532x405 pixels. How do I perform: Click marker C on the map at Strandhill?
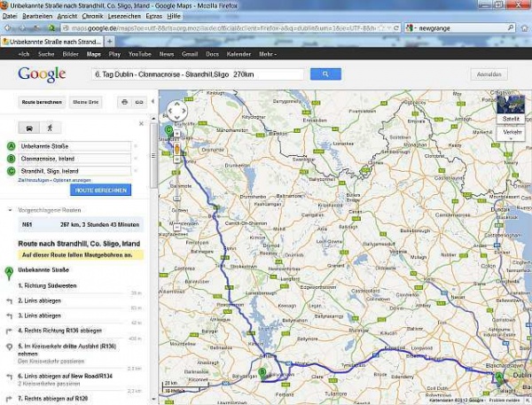(x=168, y=130)
